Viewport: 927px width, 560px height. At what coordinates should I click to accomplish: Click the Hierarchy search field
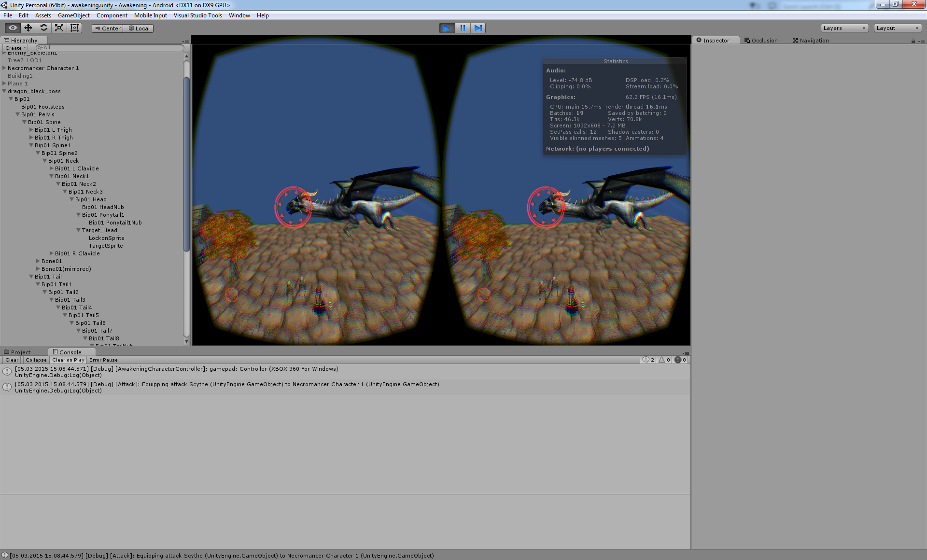pyautogui.click(x=111, y=48)
